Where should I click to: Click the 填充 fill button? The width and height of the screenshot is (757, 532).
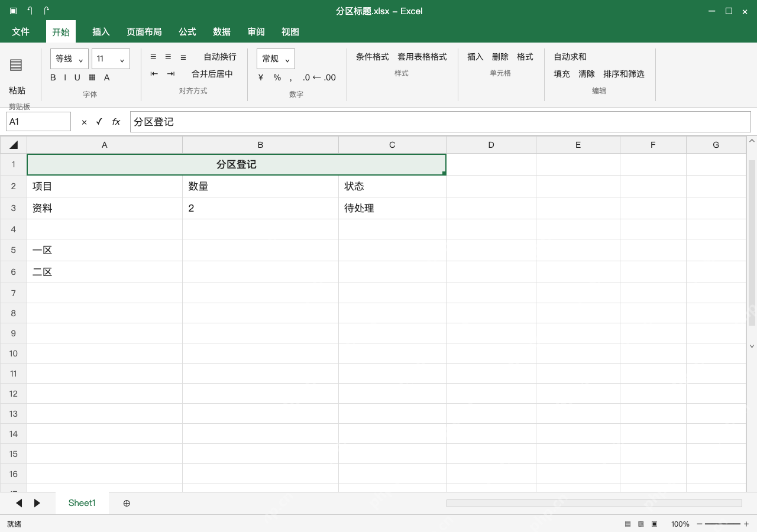(x=562, y=74)
